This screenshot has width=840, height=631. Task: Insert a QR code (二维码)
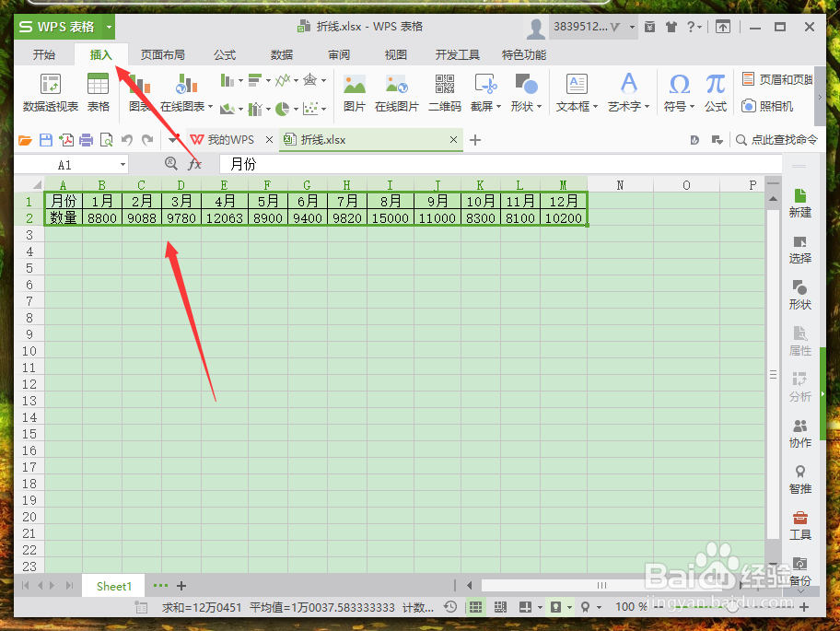tap(445, 93)
